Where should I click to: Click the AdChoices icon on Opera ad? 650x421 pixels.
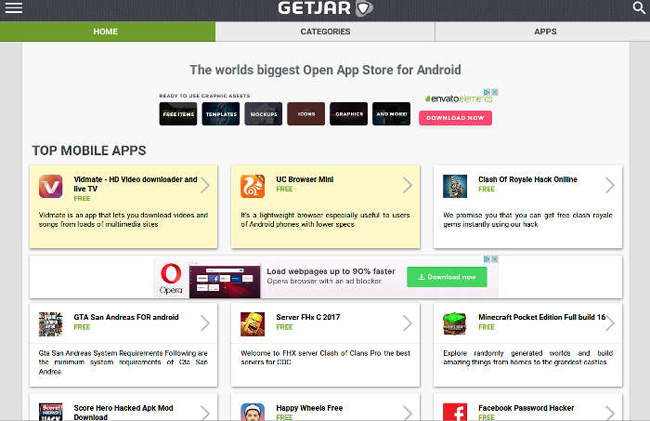(487, 259)
